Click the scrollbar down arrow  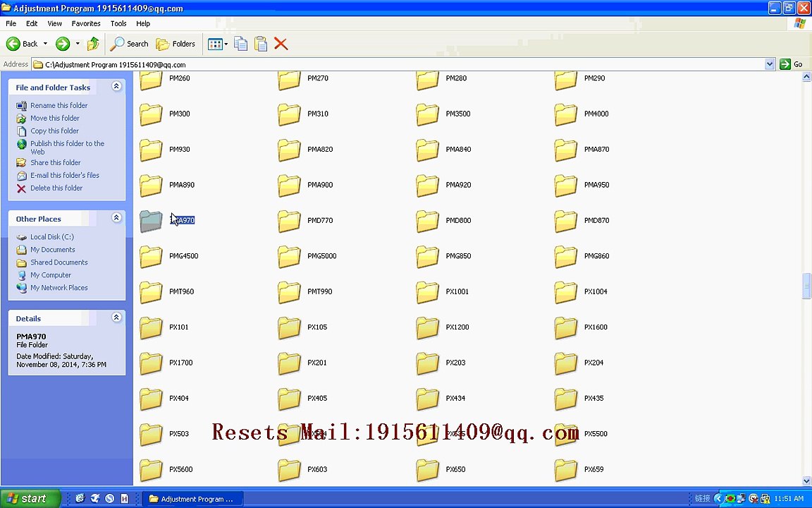(x=806, y=481)
